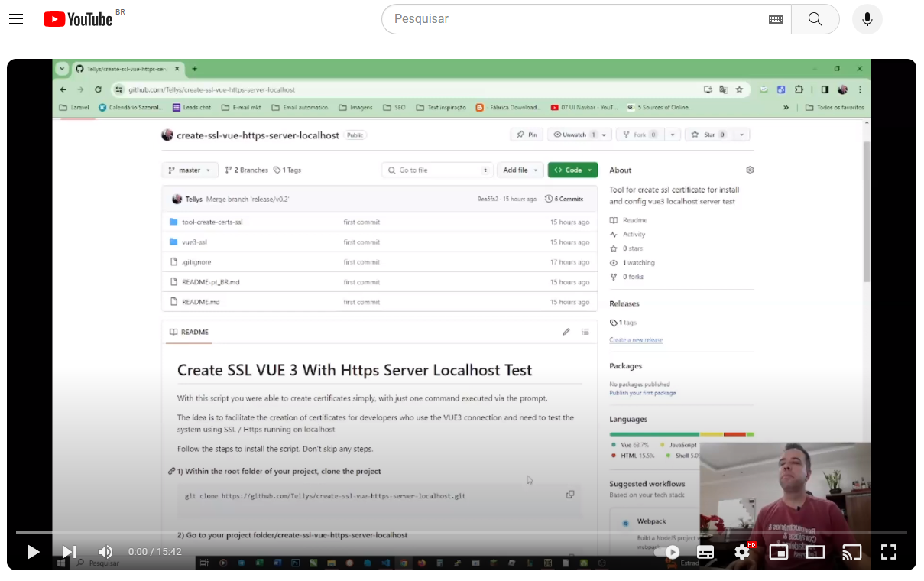The width and height of the screenshot is (924, 581).
Task: Seek along the video progress bar
Action: click(x=462, y=532)
